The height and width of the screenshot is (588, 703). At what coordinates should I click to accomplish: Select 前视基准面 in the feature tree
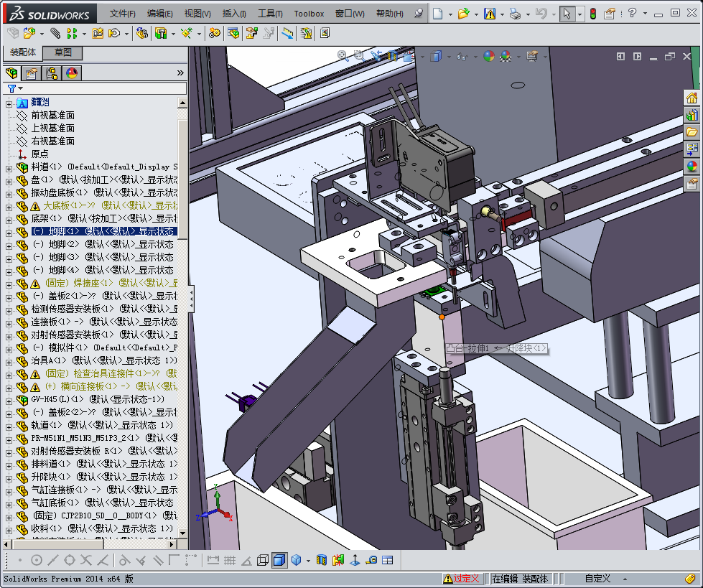click(x=52, y=116)
